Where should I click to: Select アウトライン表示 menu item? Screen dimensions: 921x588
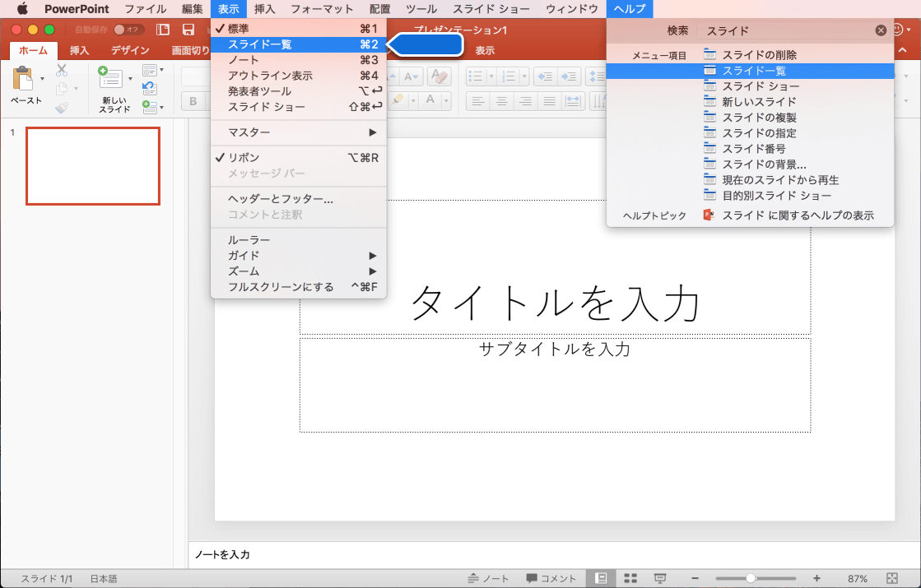click(x=299, y=75)
